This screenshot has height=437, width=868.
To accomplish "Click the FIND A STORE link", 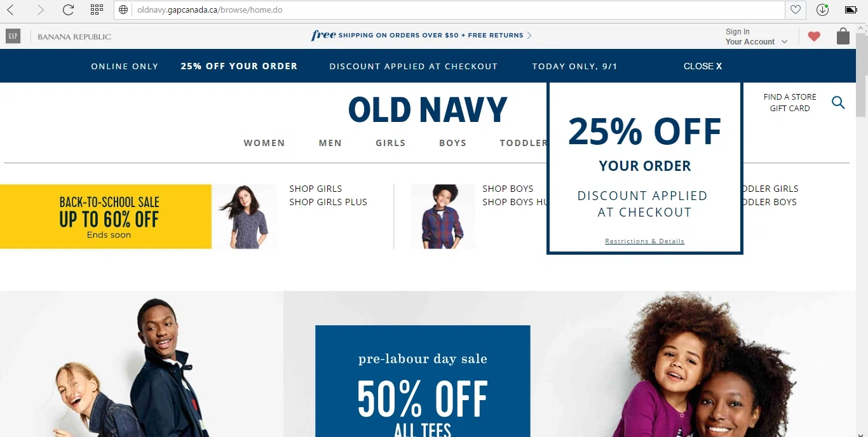I will coord(790,97).
